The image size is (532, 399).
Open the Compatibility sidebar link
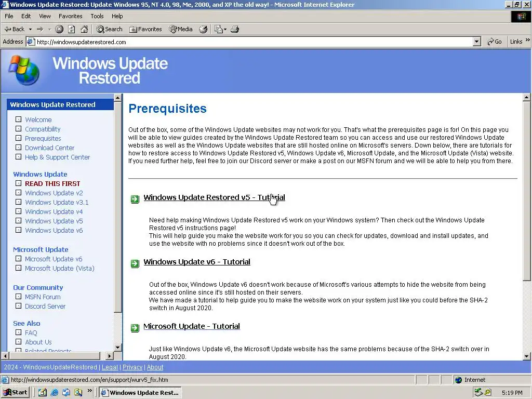coord(43,129)
